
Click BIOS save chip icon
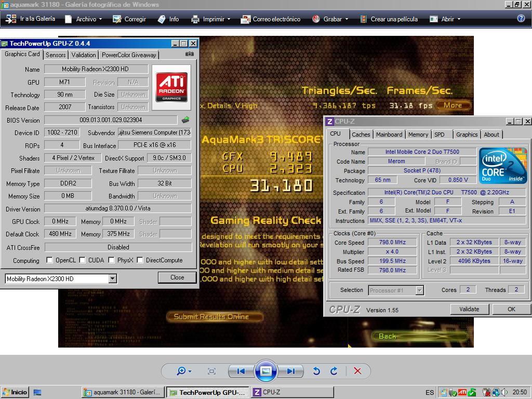[185, 119]
